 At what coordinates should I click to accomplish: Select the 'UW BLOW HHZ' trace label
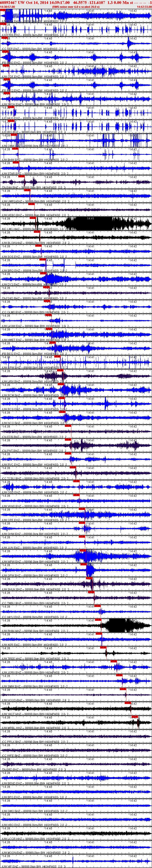[35, 243]
